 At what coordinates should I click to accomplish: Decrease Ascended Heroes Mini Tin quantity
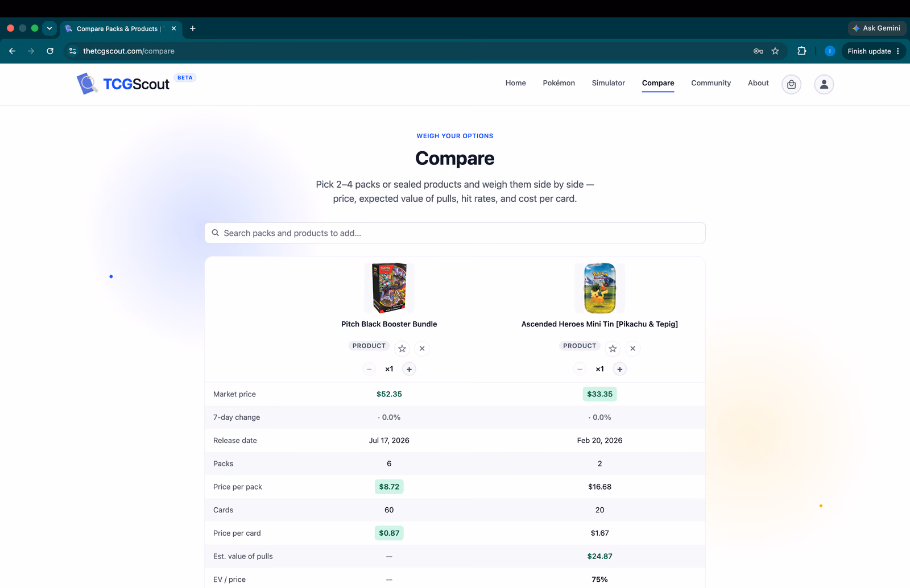pos(580,369)
